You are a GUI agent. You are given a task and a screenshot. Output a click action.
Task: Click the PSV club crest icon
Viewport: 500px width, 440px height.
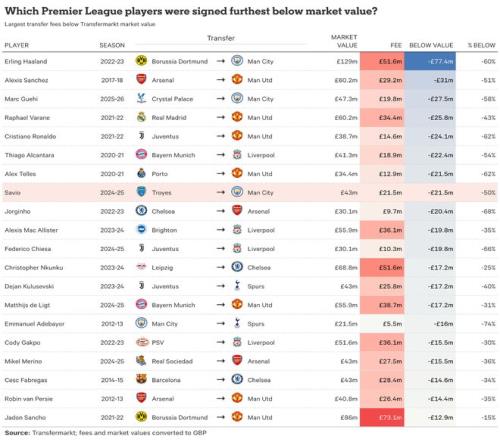pyautogui.click(x=141, y=342)
